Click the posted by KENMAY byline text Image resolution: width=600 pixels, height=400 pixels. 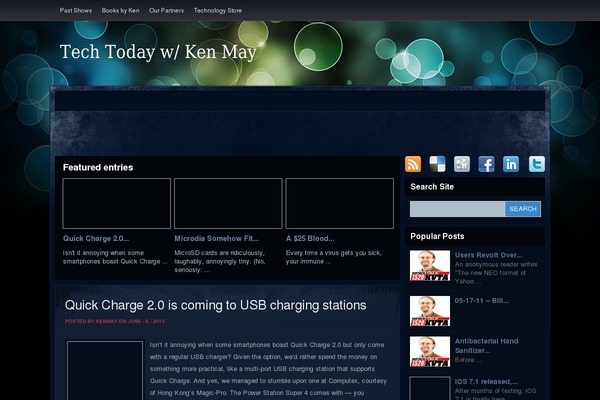click(x=115, y=322)
